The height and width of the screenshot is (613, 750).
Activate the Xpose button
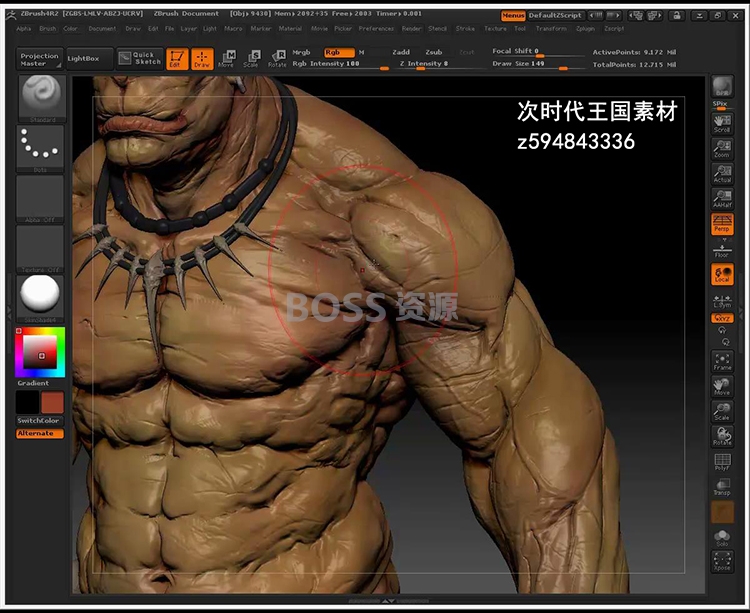point(722,561)
